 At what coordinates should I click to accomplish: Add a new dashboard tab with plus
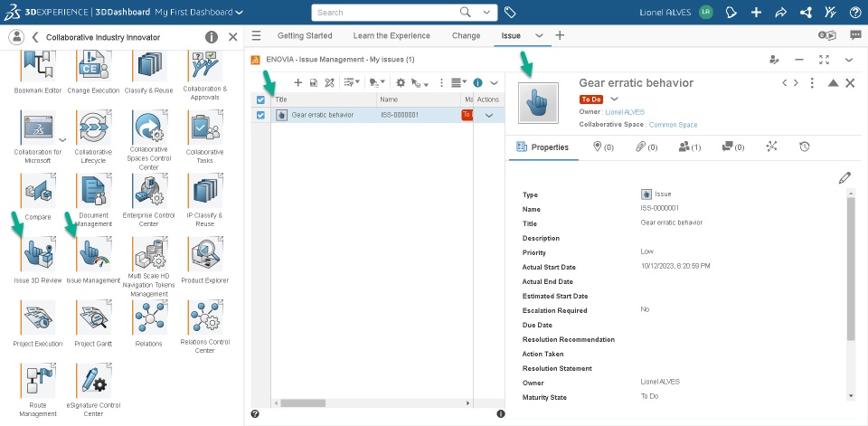[560, 35]
